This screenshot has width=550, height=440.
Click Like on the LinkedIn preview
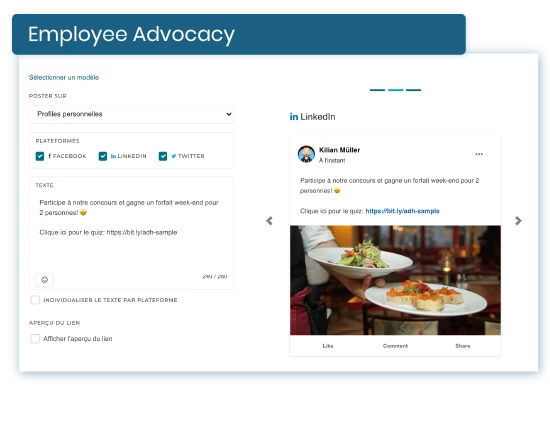point(328,346)
